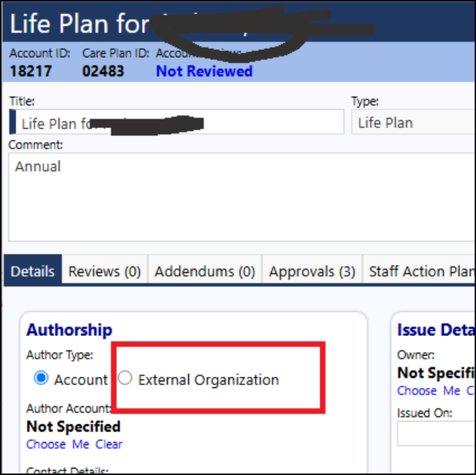Viewport: 476px width, 475px height.
Task: Open the Addendums (0) tab
Action: tap(205, 271)
